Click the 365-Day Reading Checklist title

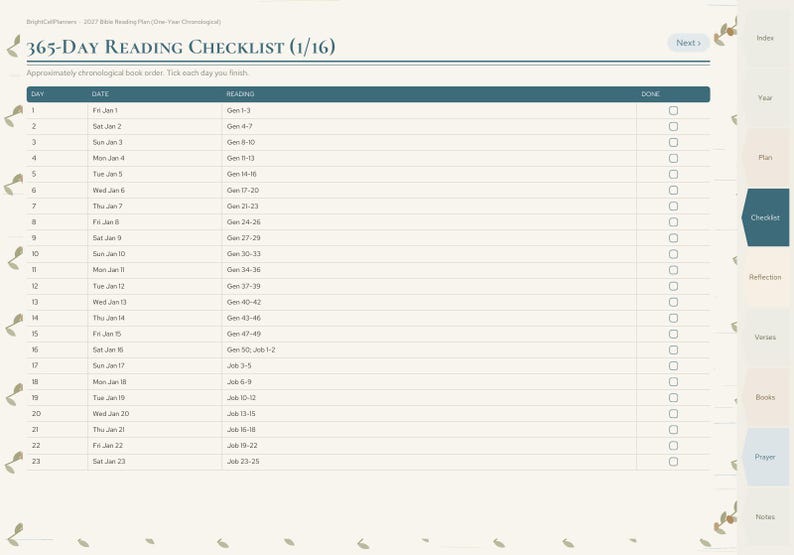pyautogui.click(x=181, y=47)
